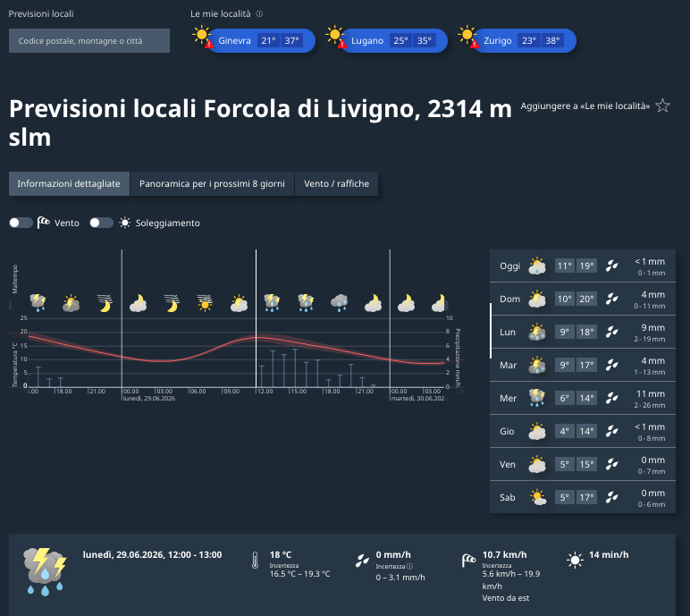Click precipitation drops icon in details panel
The width and height of the screenshot is (690, 616).
(362, 560)
